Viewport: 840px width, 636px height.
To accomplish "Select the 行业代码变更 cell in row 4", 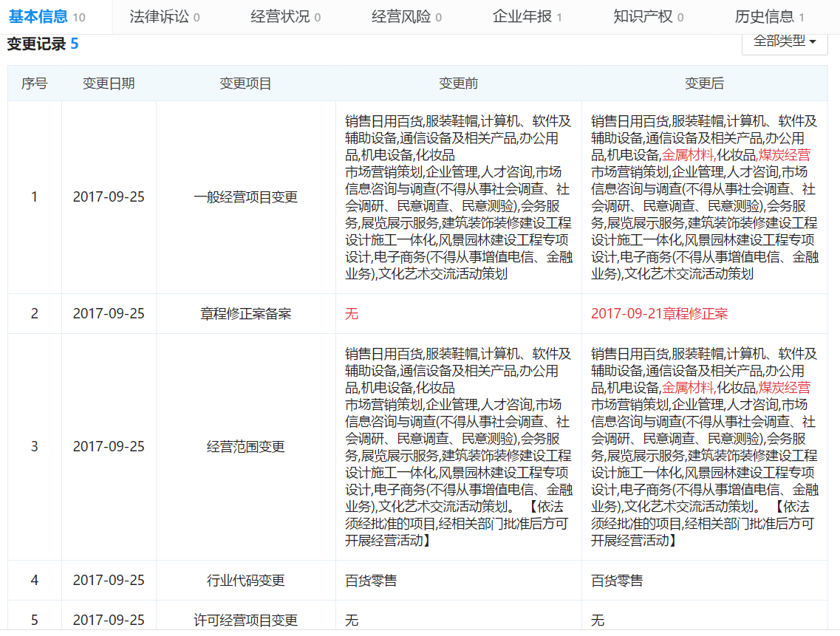I will point(245,581).
